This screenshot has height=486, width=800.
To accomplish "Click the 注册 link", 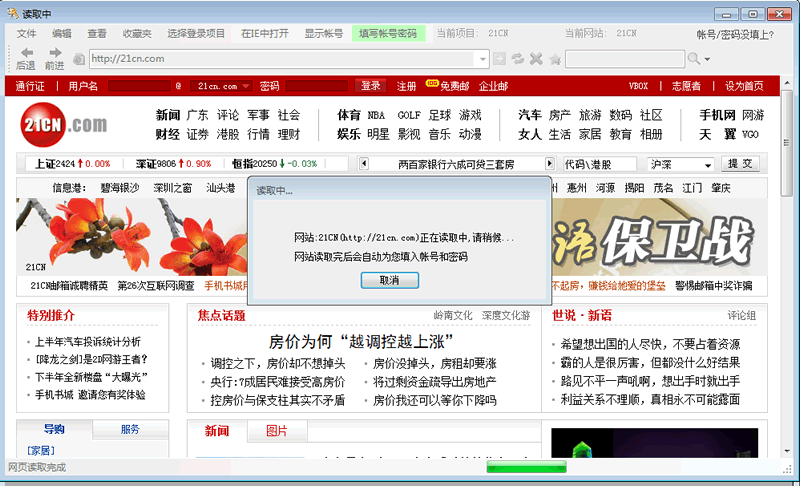I will pyautogui.click(x=407, y=86).
